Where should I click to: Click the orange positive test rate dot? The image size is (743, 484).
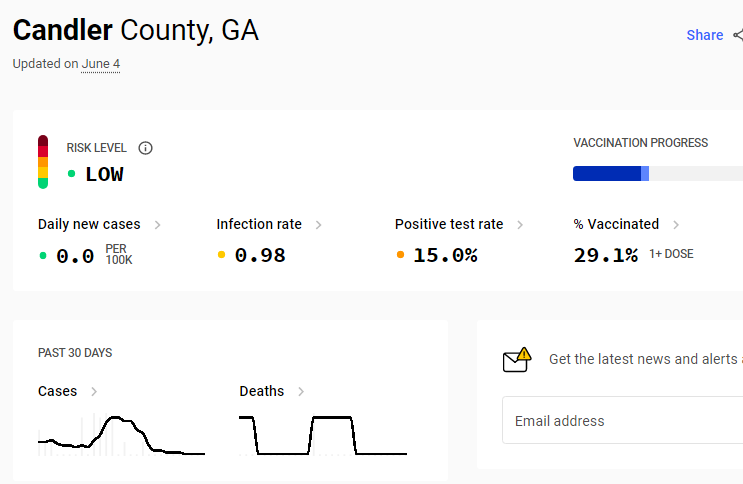tap(400, 255)
